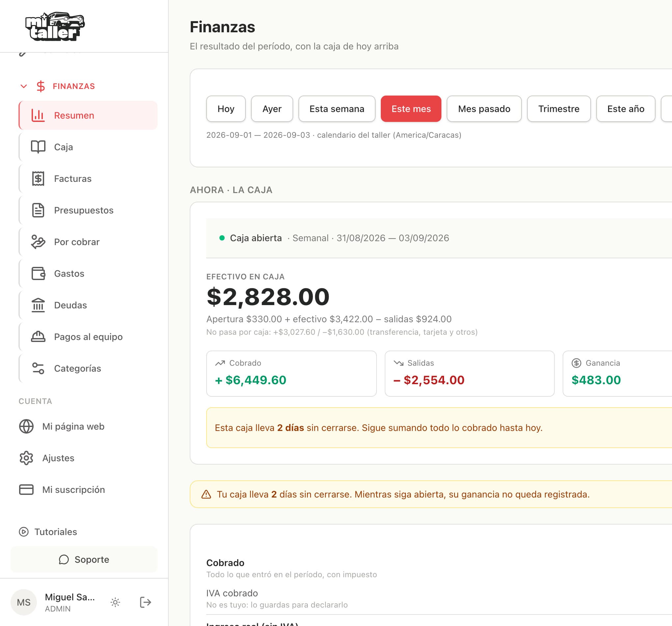Click the Cobrado + $6,449.60 card
672x626 pixels.
[292, 374]
